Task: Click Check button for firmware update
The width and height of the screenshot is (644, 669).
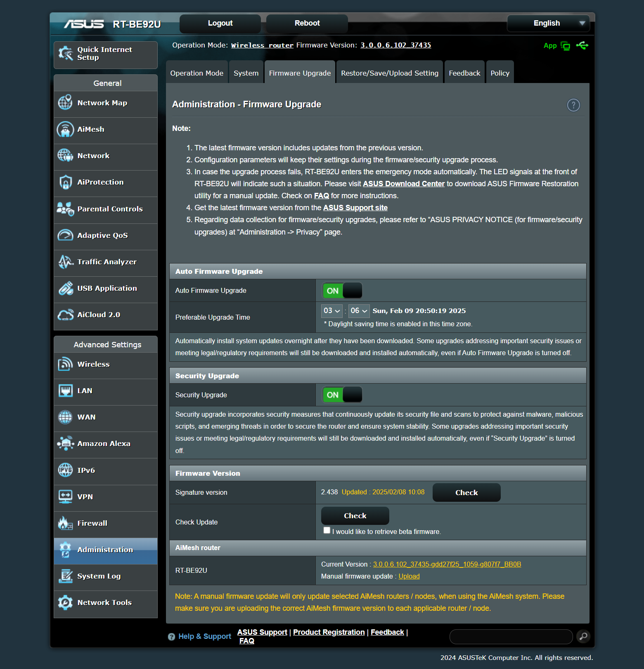Action: [x=355, y=516]
